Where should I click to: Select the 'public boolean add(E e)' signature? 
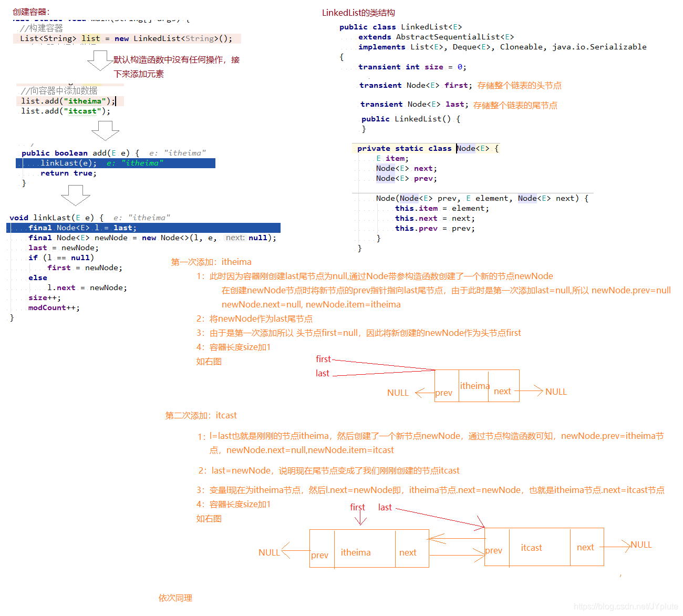pos(80,153)
